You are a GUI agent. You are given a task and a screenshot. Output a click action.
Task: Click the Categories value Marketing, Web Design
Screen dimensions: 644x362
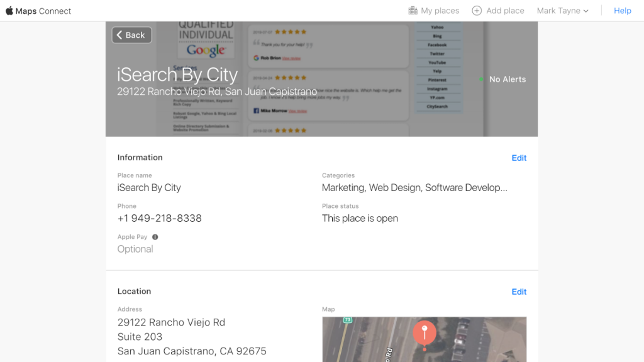pos(414,187)
